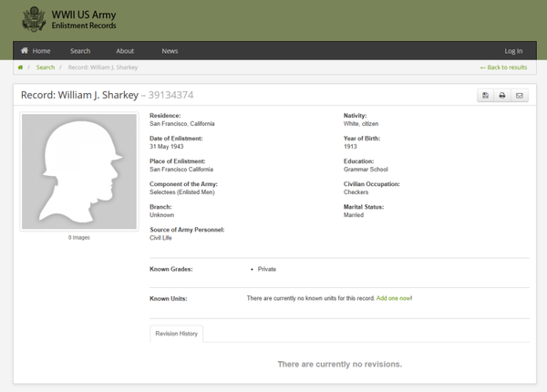Click the green home breadcrumb icon
Image resolution: width=547 pixels, height=392 pixels.
click(x=20, y=67)
